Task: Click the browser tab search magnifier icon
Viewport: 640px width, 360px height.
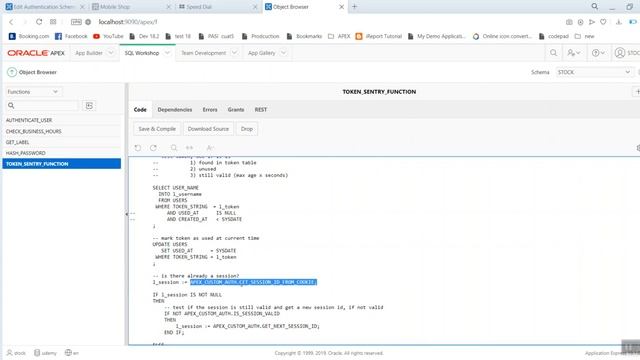Action: (x=595, y=7)
